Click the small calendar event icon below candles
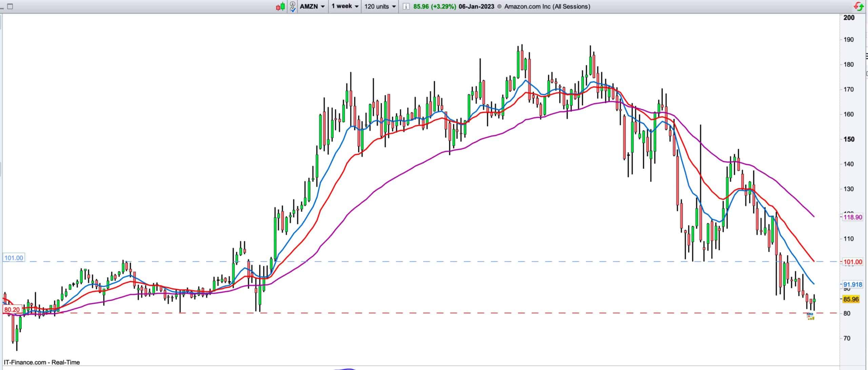Viewport: 868px width, 370px height. [810, 317]
